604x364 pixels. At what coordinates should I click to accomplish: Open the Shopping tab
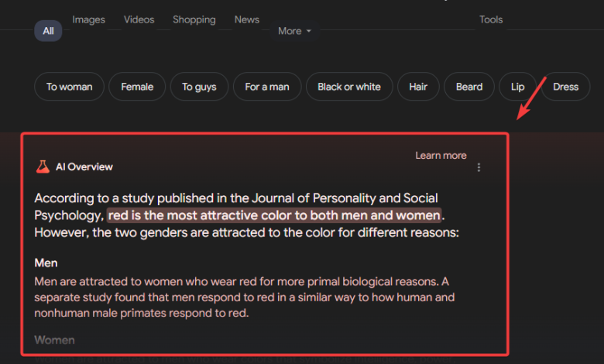point(194,19)
